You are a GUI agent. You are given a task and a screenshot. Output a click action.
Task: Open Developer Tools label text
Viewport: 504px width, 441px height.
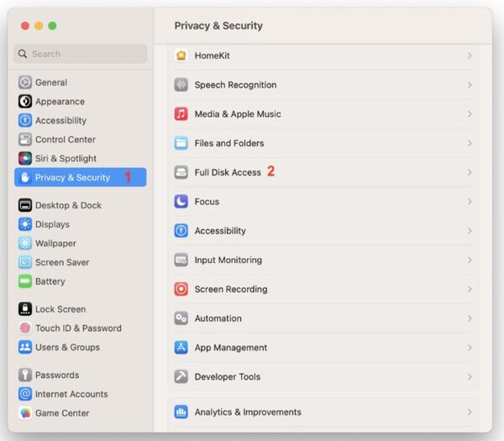click(x=228, y=376)
